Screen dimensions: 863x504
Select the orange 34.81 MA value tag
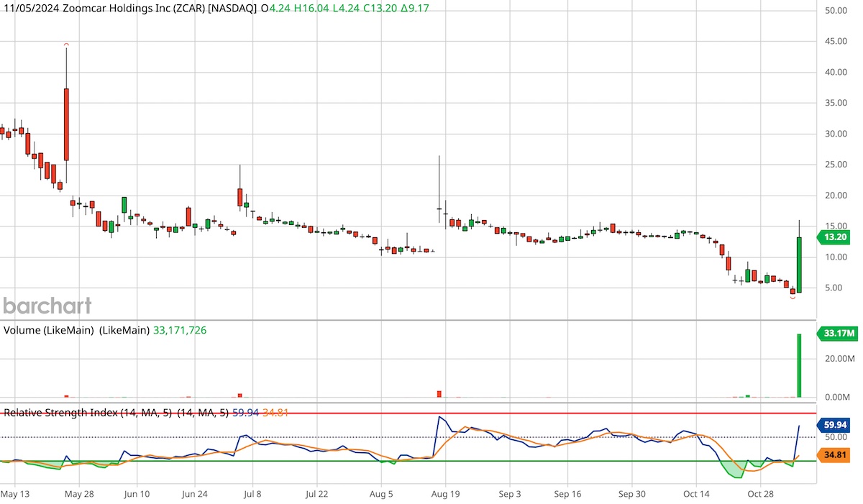tap(834, 454)
